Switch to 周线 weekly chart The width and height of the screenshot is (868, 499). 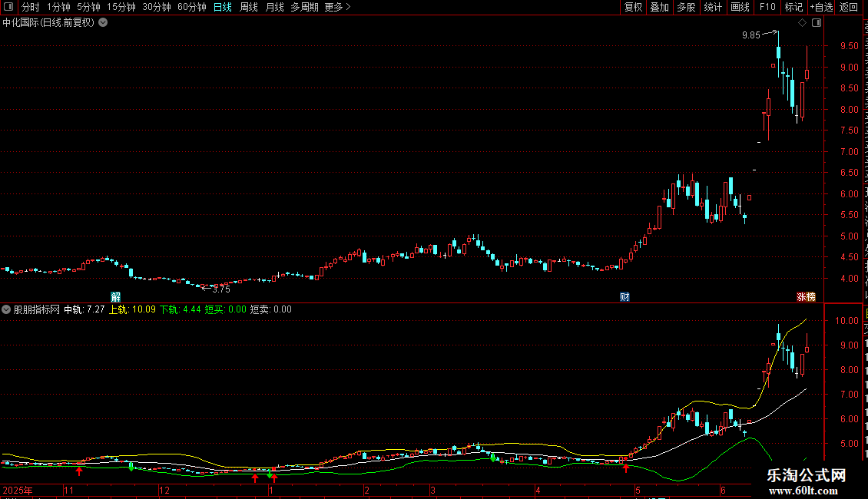249,7
